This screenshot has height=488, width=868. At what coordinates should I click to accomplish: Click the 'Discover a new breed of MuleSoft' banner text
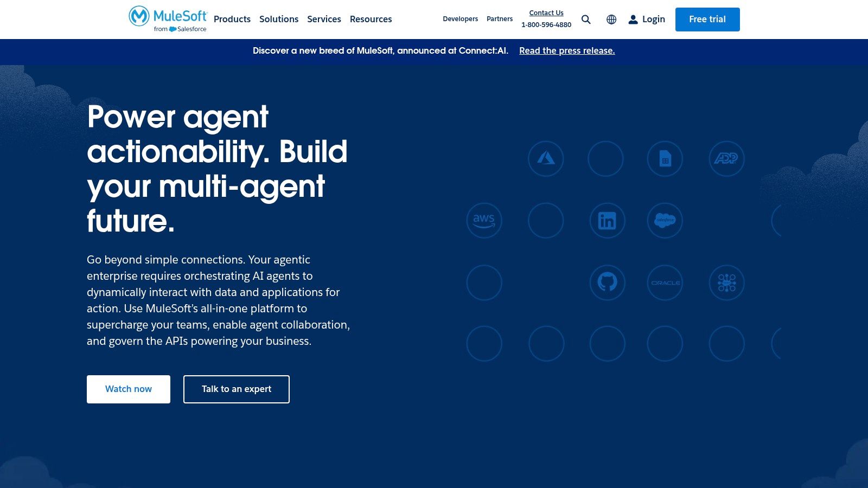(x=380, y=50)
